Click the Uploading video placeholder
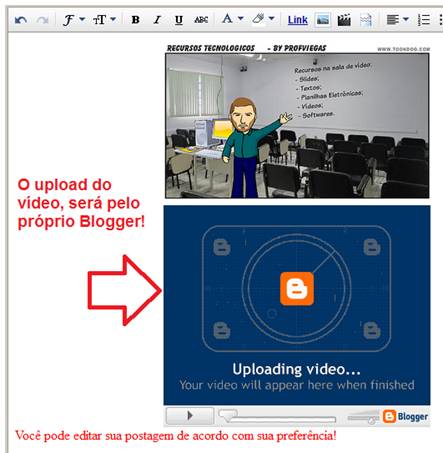Image resolution: width=443 pixels, height=453 pixels. [297, 305]
